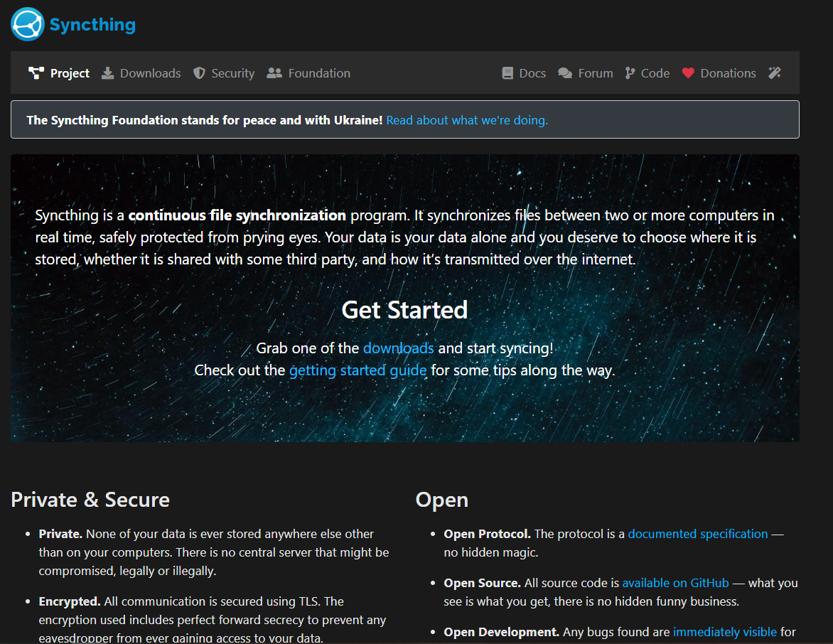Switch to the Security section
Viewport: 833px width, 644px height.
(x=234, y=73)
